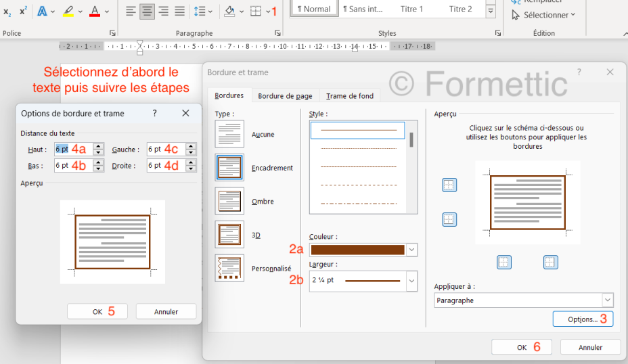The image size is (628, 364).
Task: Select the Encadrement border type icon
Action: pyautogui.click(x=229, y=168)
